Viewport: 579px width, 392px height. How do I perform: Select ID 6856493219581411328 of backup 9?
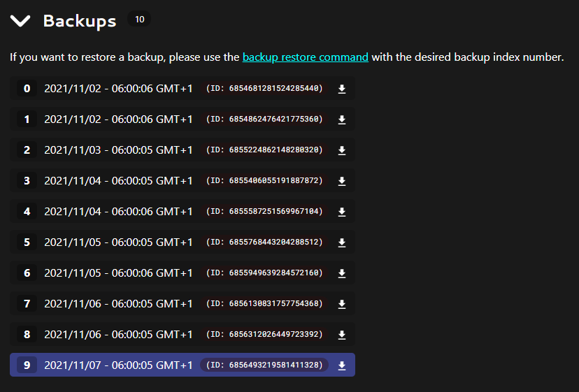[264, 365]
